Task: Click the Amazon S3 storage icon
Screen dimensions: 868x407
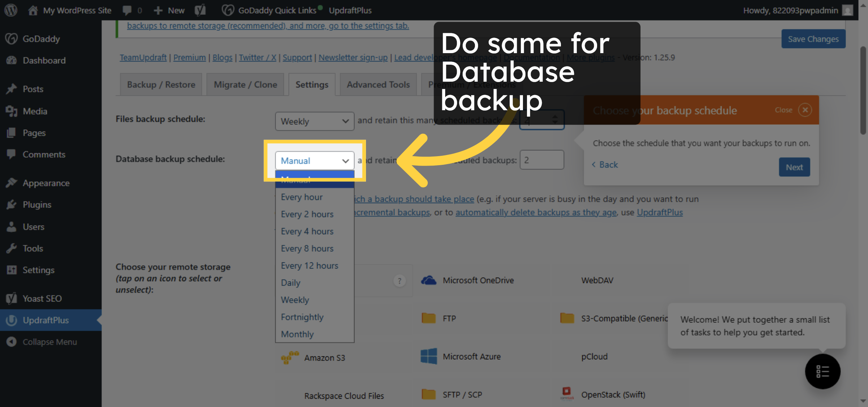Action: [289, 357]
